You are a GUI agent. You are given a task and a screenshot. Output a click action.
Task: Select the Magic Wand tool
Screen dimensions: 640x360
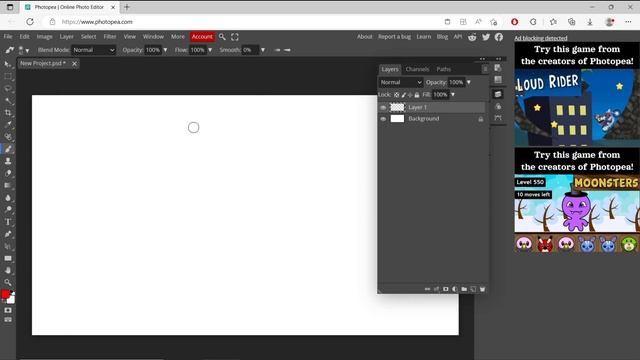[8, 100]
